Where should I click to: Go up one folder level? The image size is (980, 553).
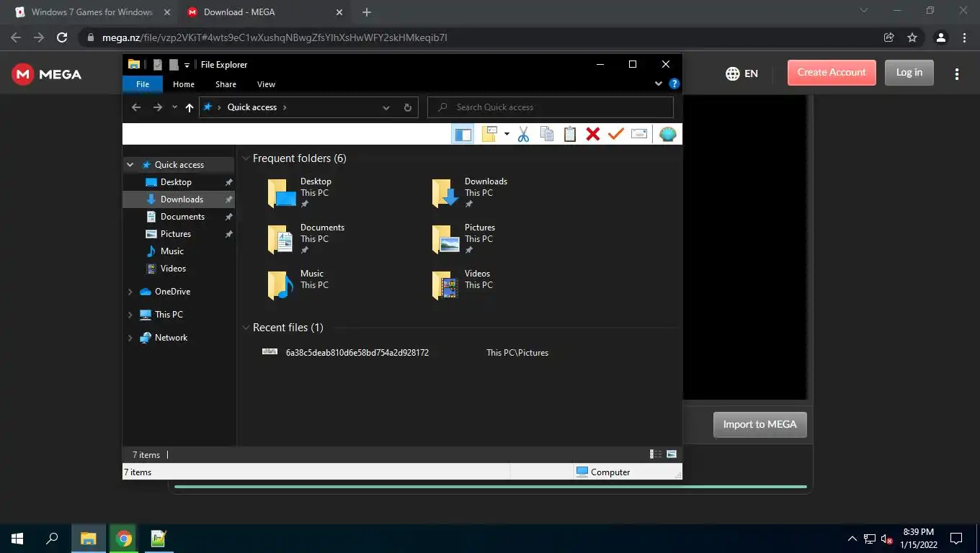tap(190, 107)
